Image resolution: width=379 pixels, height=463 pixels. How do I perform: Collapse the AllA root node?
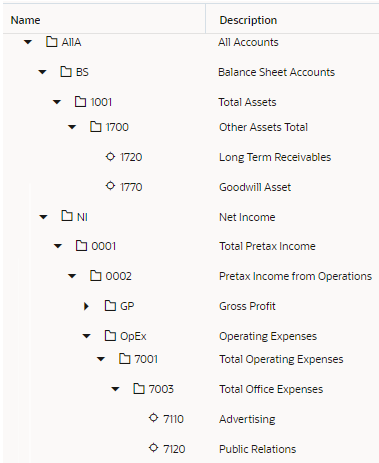pos(28,42)
